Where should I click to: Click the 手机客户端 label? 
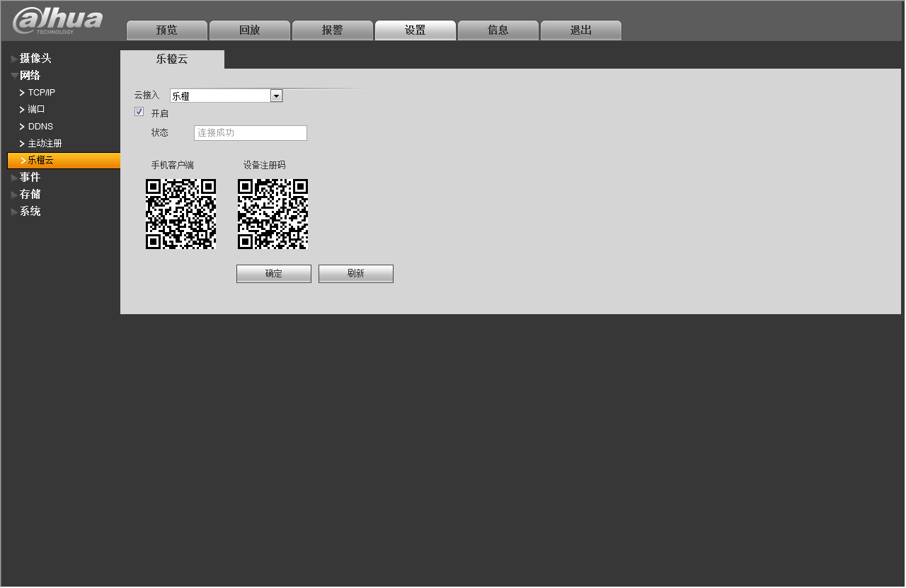point(173,165)
